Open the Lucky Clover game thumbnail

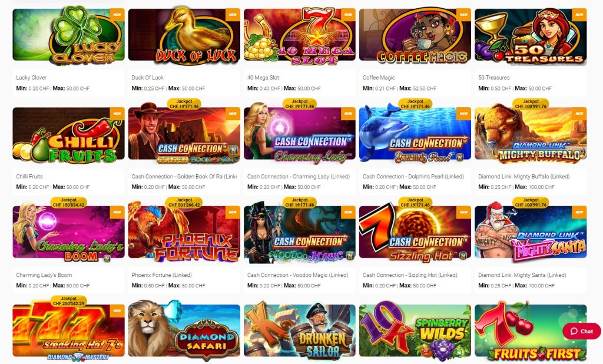point(68,35)
